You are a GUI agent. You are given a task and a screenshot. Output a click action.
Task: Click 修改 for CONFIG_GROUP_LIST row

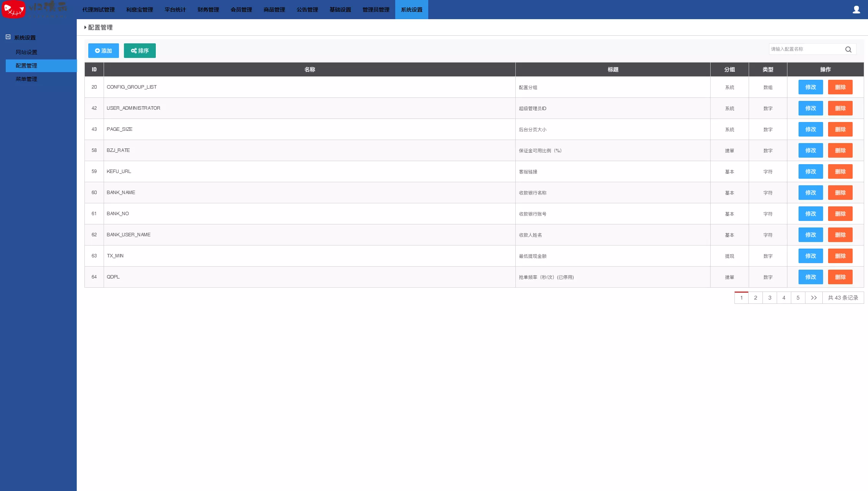(810, 87)
